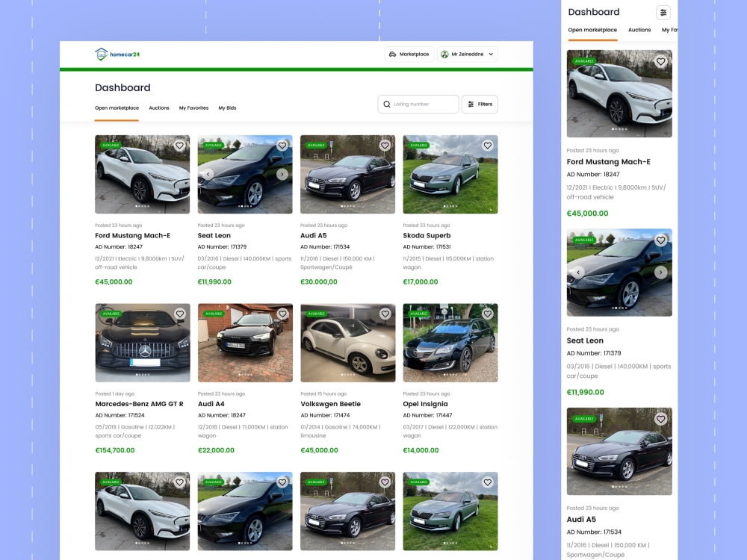Screen dimensions: 747x560
Task: Open Audi A5 photo in mobile view
Action: (x=619, y=452)
